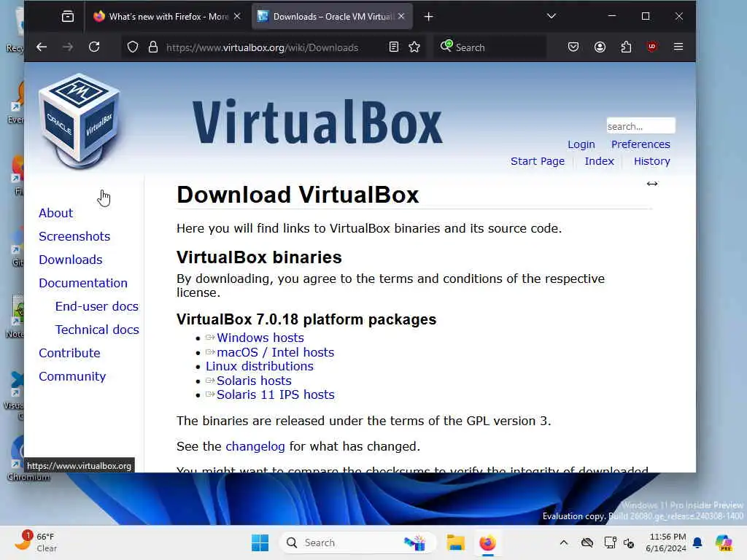Image resolution: width=747 pixels, height=560 pixels.
Task: Click the VirtualBox cube logo
Action: (x=80, y=122)
